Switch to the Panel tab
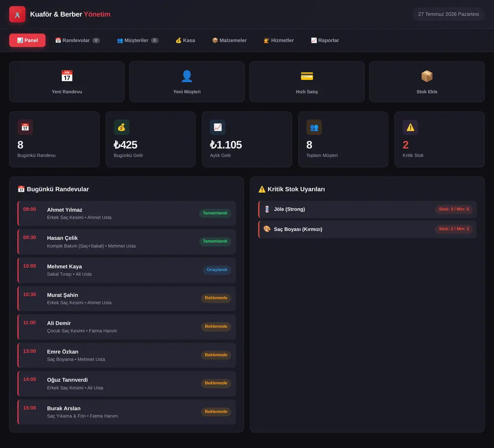Viewport: 494px width, 448px height. pos(27,40)
